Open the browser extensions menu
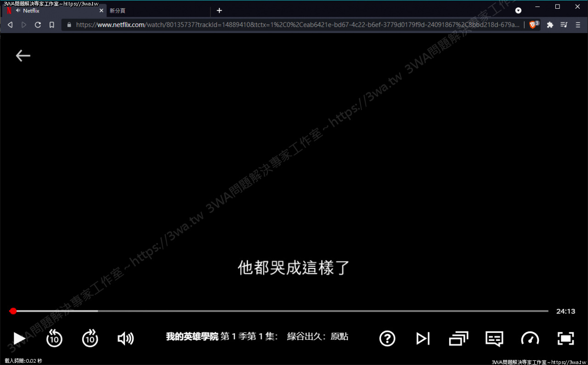This screenshot has width=588, height=365. point(550,25)
